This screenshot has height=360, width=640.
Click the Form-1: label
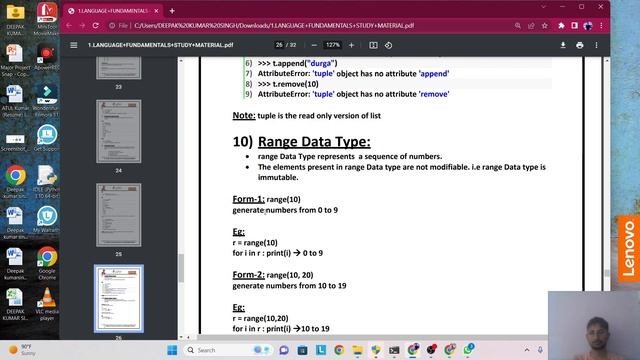[x=249, y=199]
